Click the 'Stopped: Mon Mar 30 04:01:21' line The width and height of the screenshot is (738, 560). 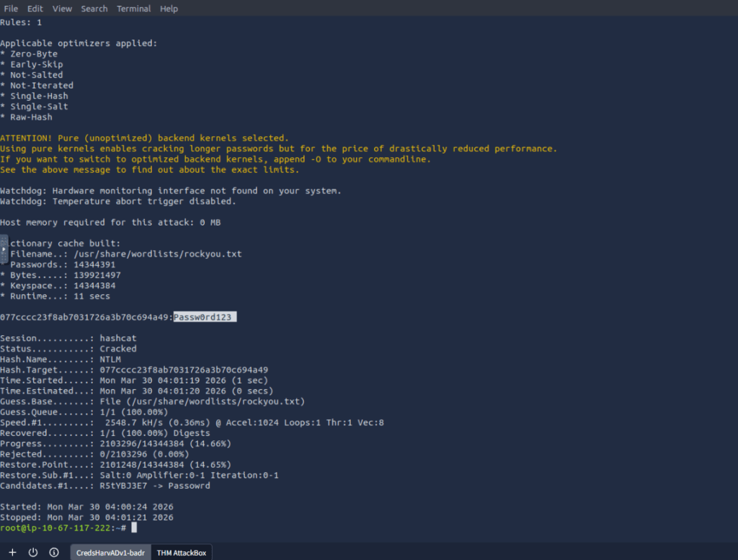click(86, 517)
